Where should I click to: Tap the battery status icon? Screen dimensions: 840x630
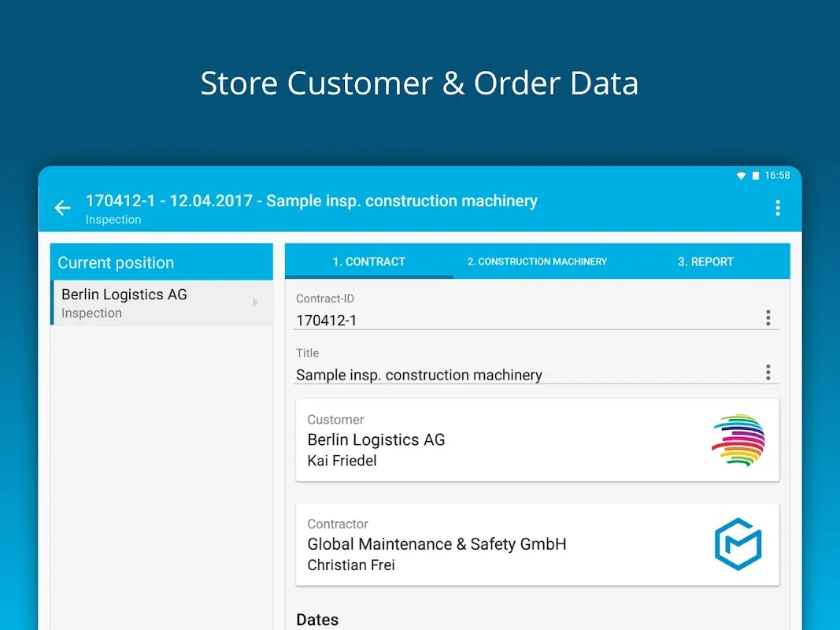click(756, 176)
